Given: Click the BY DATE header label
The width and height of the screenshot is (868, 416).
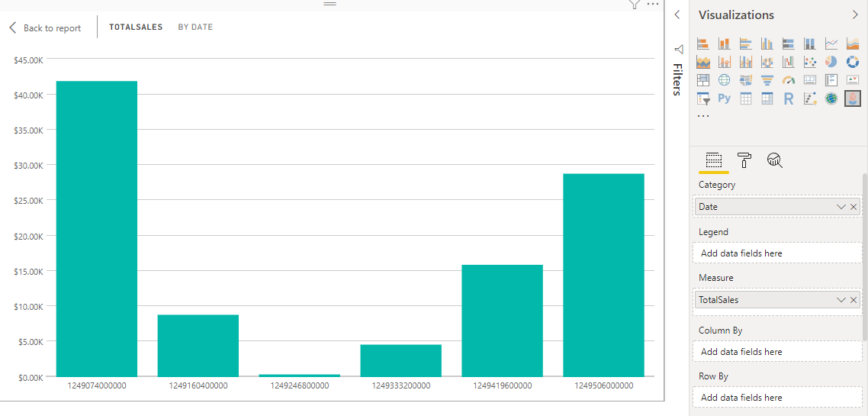Looking at the screenshot, I should coord(195,27).
